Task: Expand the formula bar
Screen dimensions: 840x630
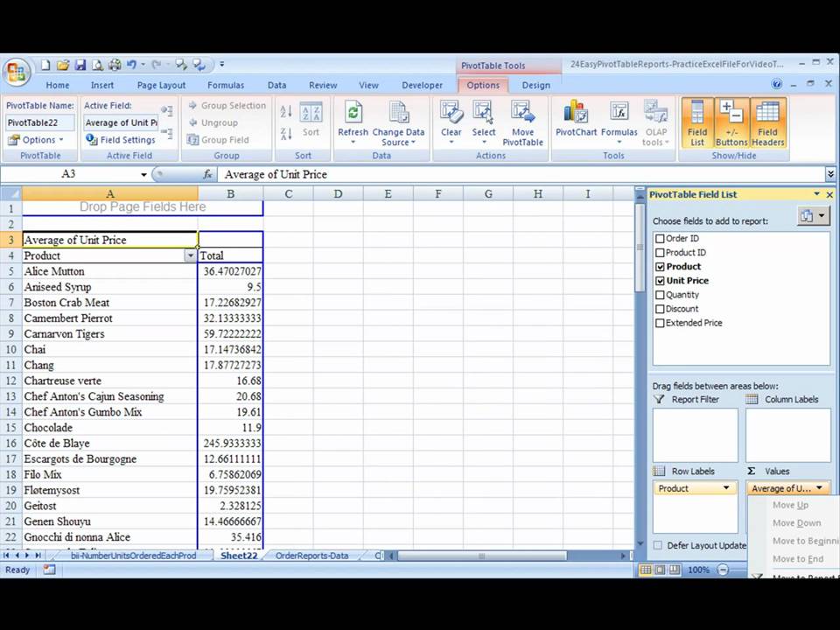Action: (x=829, y=174)
